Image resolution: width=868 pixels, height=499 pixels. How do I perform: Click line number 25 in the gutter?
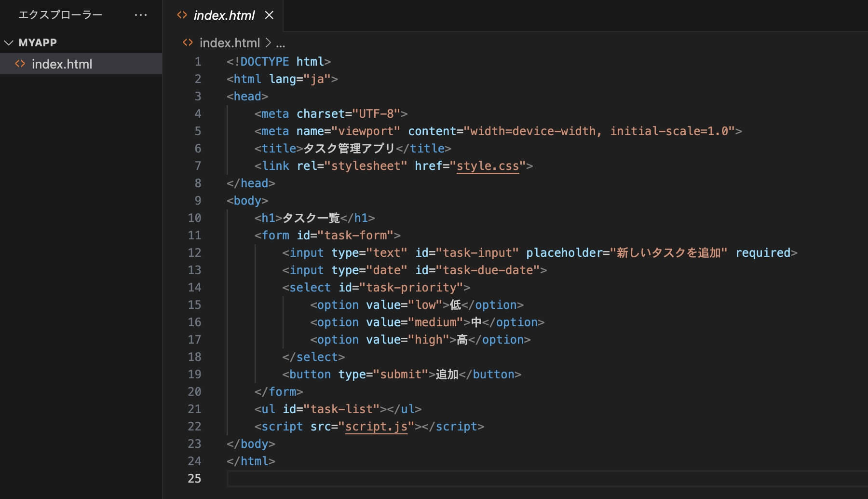click(x=194, y=479)
